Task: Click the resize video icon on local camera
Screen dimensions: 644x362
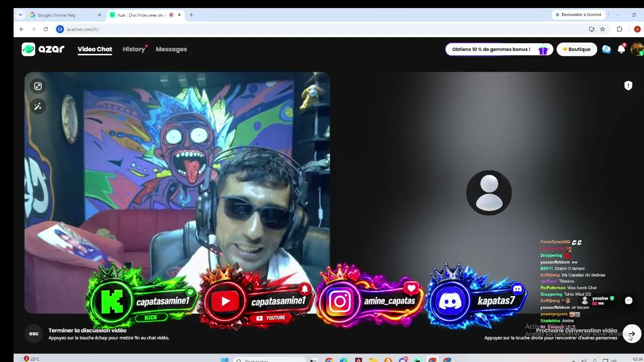Action: pyautogui.click(x=38, y=86)
